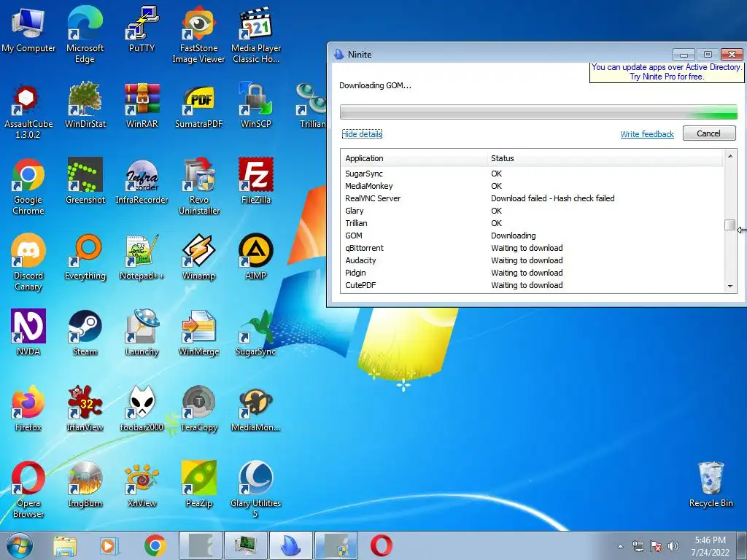This screenshot has width=747, height=560.
Task: Select the RealVNC Server row
Action: coord(532,198)
